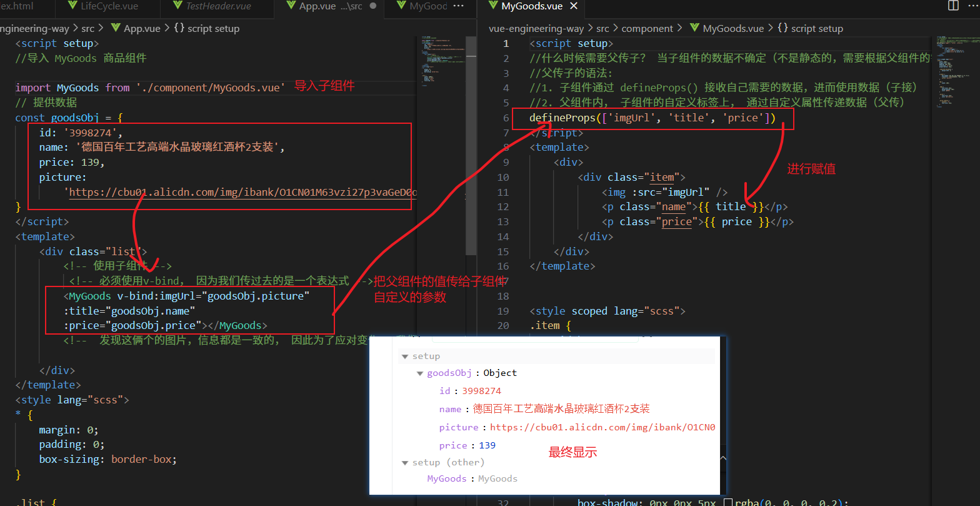Select the MyGoods : MyGoods row
980x506 pixels.
click(472, 478)
